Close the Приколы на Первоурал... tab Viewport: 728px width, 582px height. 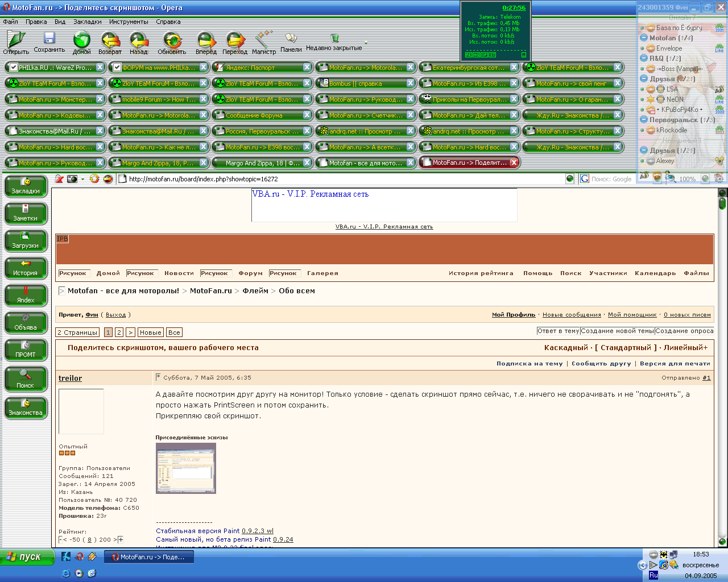coord(514,99)
